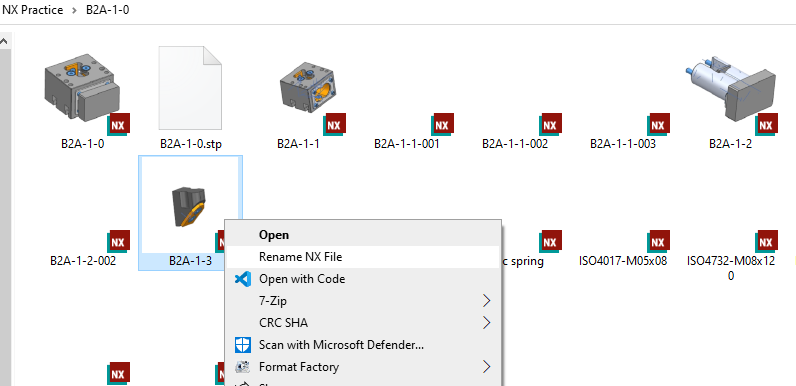Expand the 7-Zip submenu arrow

(487, 301)
